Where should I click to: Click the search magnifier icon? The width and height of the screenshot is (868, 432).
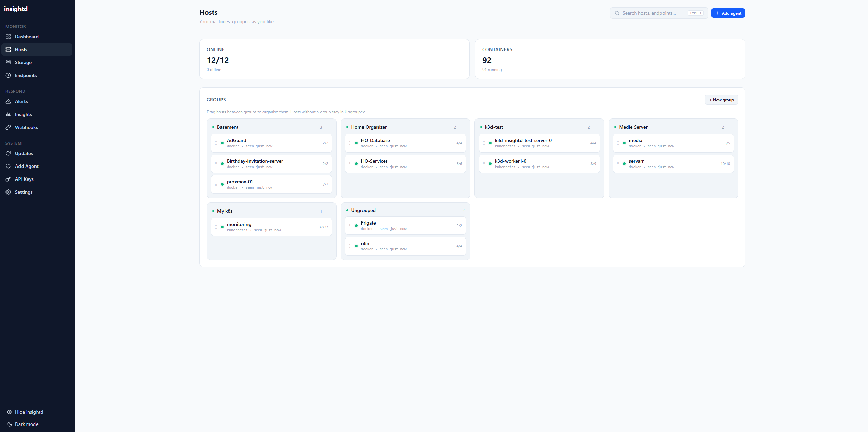tap(617, 13)
